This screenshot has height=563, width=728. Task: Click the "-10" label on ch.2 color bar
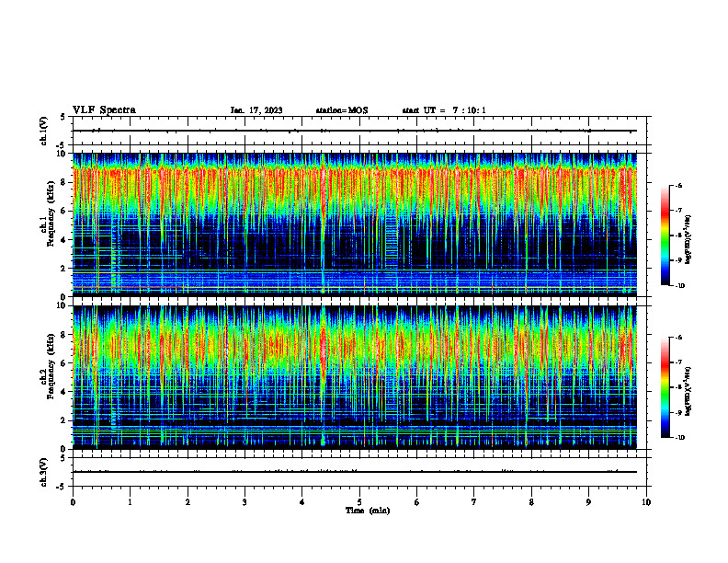point(680,438)
